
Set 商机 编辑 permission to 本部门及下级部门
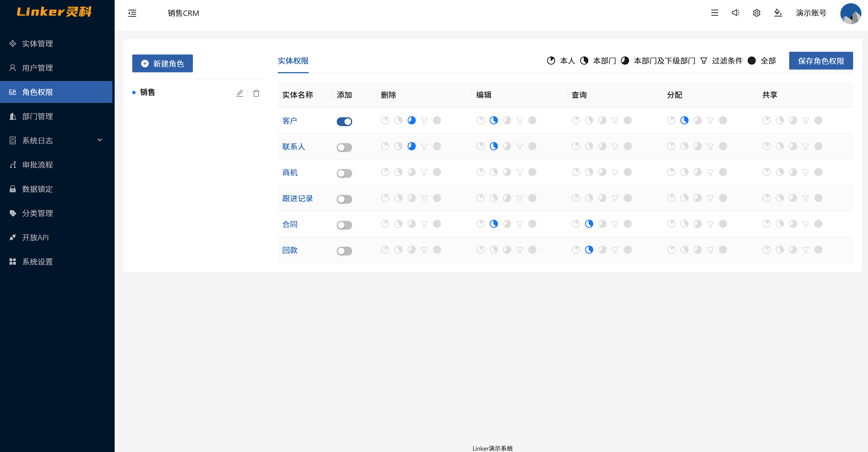[507, 172]
